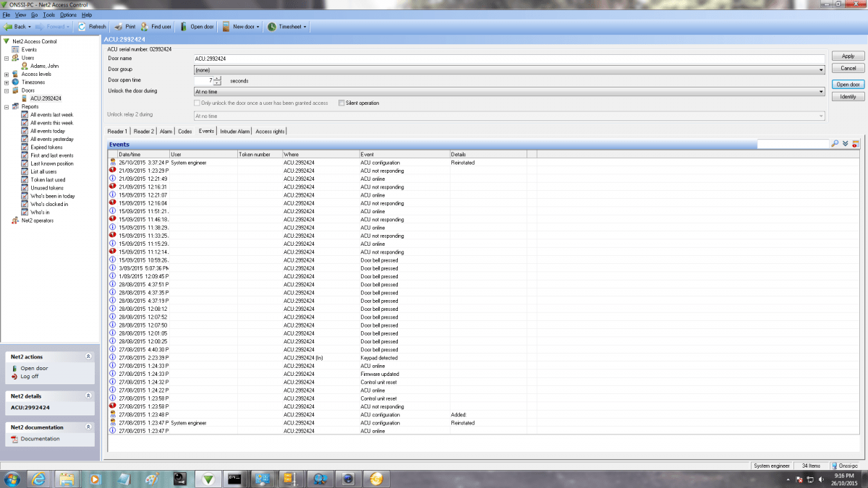Enable the Silent operation checkbox
Image resolution: width=868 pixels, height=488 pixels.
341,103
